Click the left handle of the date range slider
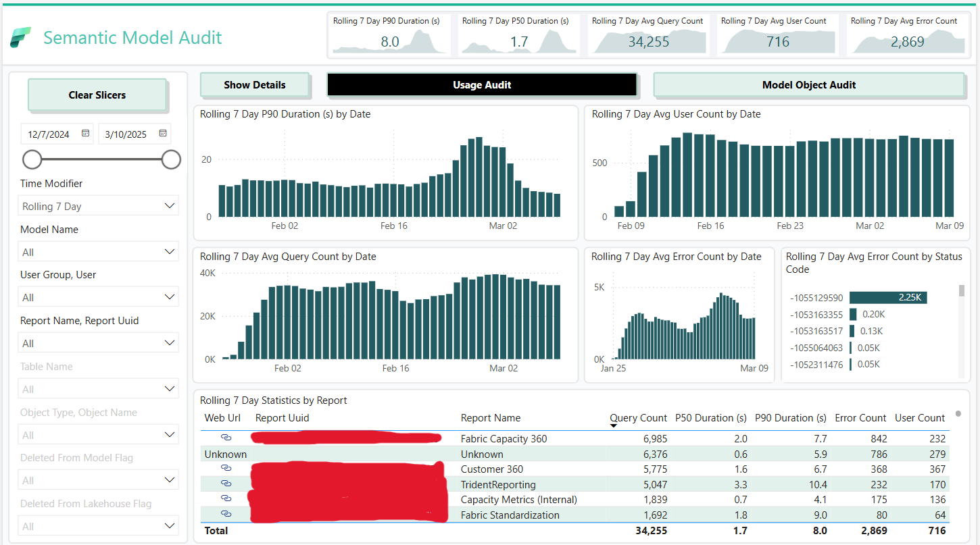Screen dimensions: 980x545 click(32, 159)
